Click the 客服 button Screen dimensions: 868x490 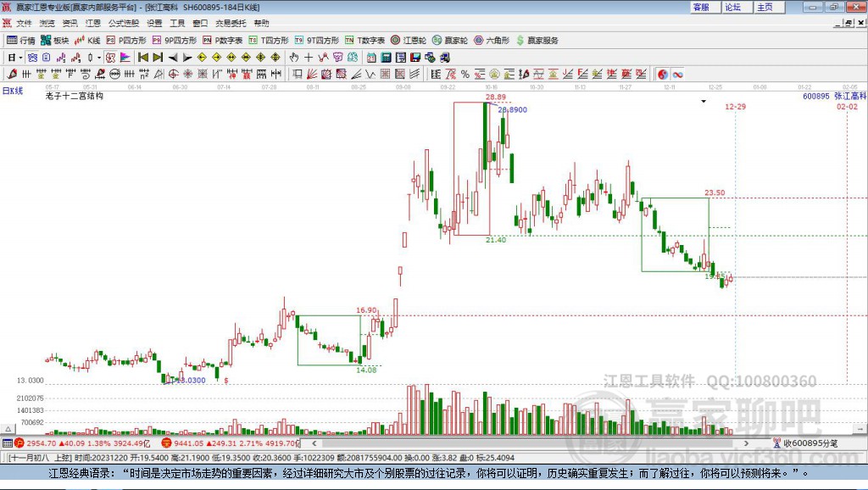[704, 7]
